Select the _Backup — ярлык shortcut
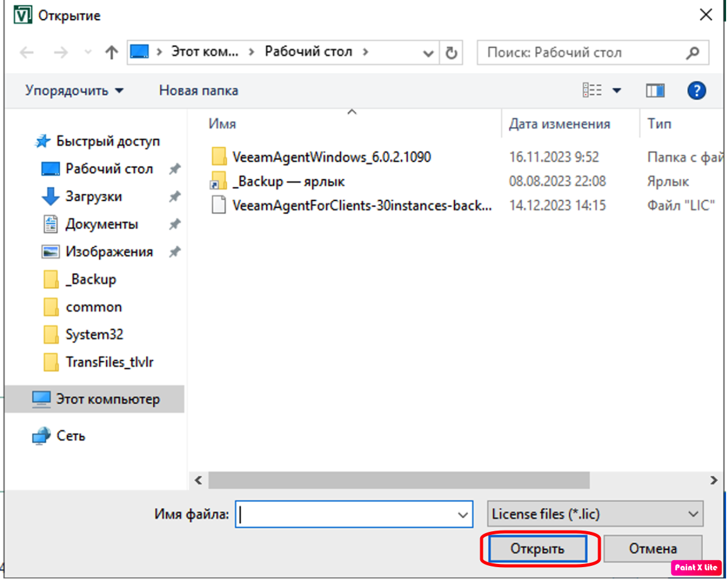Viewport: 728px width, 581px height. click(x=288, y=181)
